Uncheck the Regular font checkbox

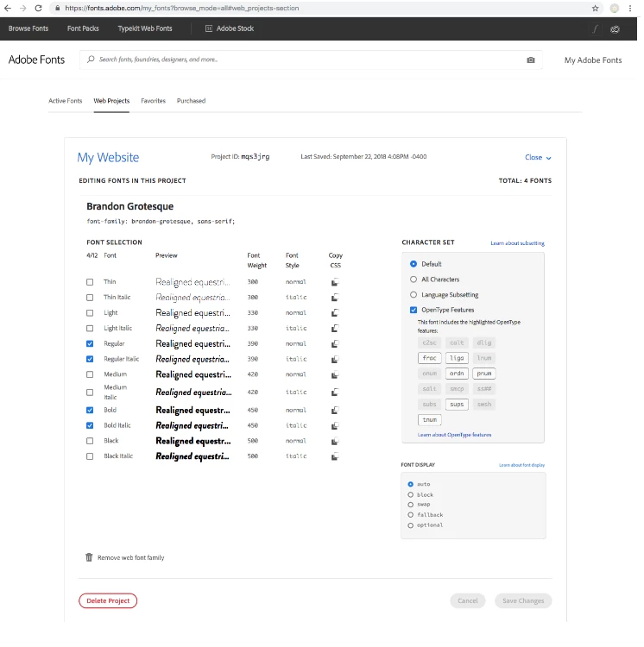90,343
